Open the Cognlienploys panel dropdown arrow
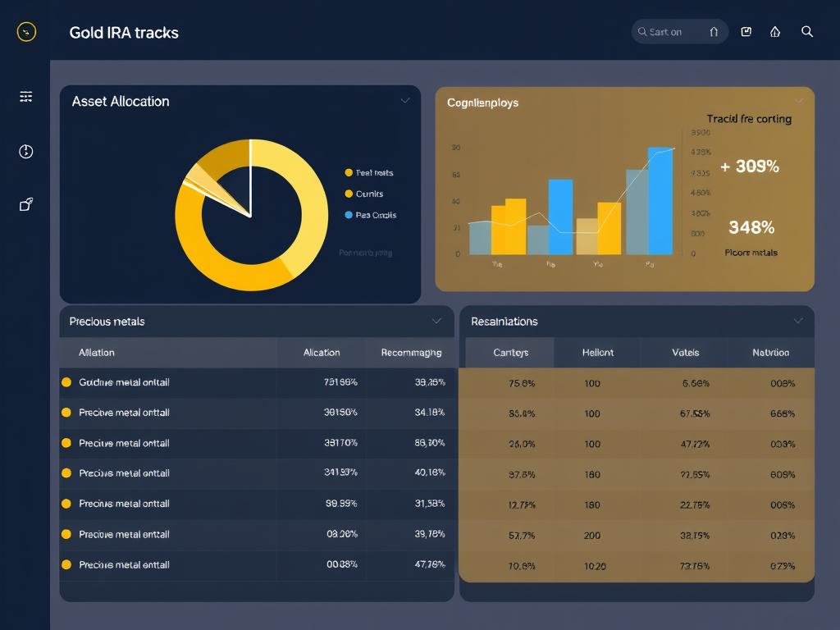Image resolution: width=840 pixels, height=630 pixels. (x=799, y=102)
